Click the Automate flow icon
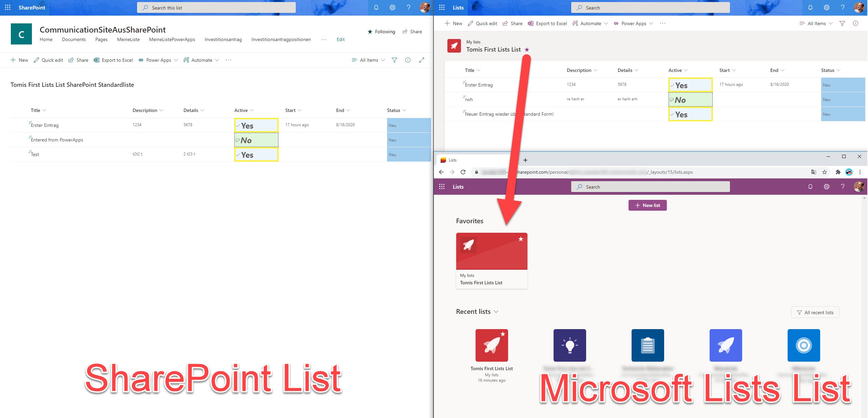The height and width of the screenshot is (418, 868). click(186, 60)
